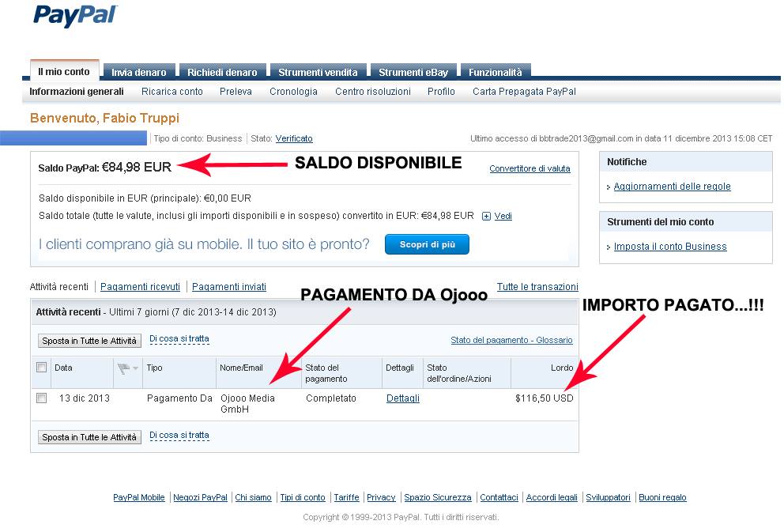This screenshot has width=784, height=532.
Task: Tick the checkbox for 13 dic 2013 payment
Action: (x=42, y=398)
